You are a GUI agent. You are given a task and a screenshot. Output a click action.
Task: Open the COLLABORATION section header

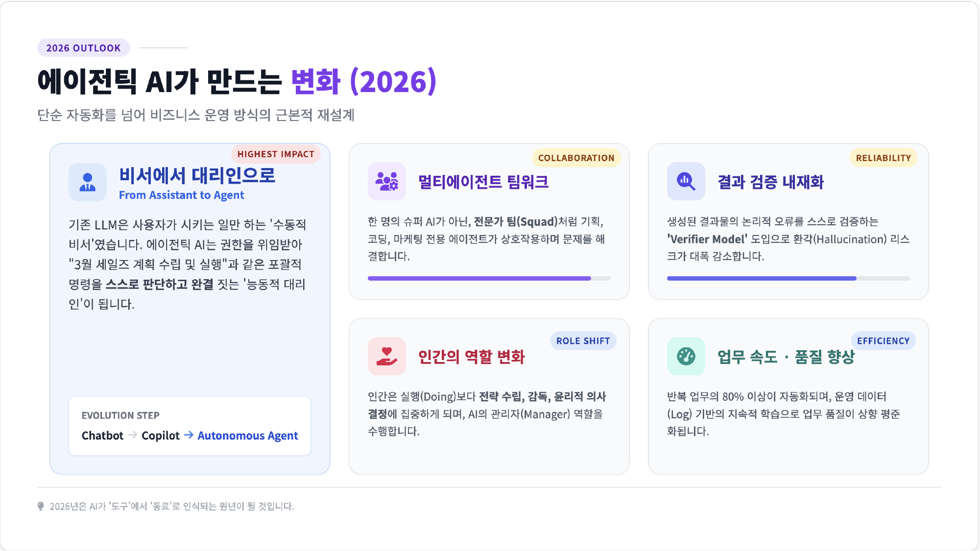click(x=576, y=158)
